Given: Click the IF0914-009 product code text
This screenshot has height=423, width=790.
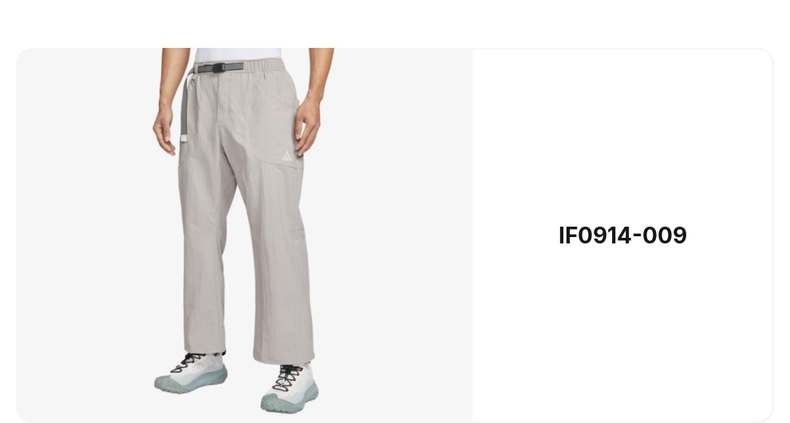Looking at the screenshot, I should 622,236.
